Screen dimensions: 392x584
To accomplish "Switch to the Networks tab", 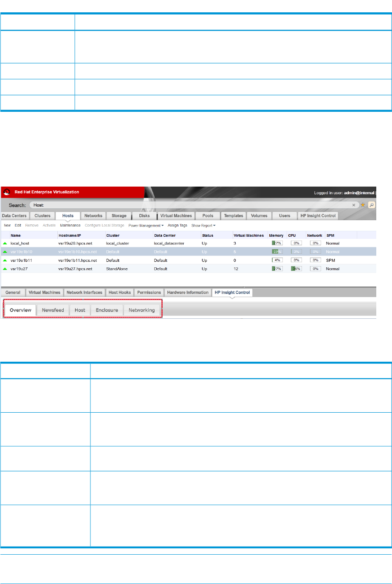I will [93, 216].
